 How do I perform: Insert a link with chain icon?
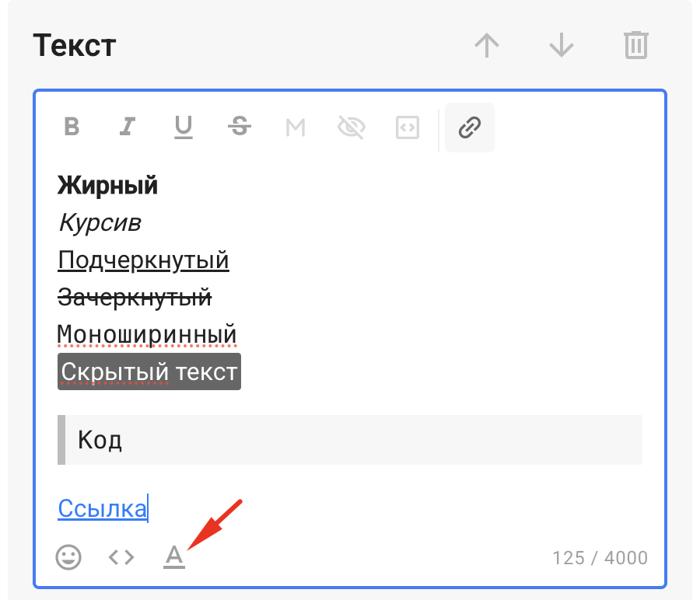pyautogui.click(x=470, y=127)
